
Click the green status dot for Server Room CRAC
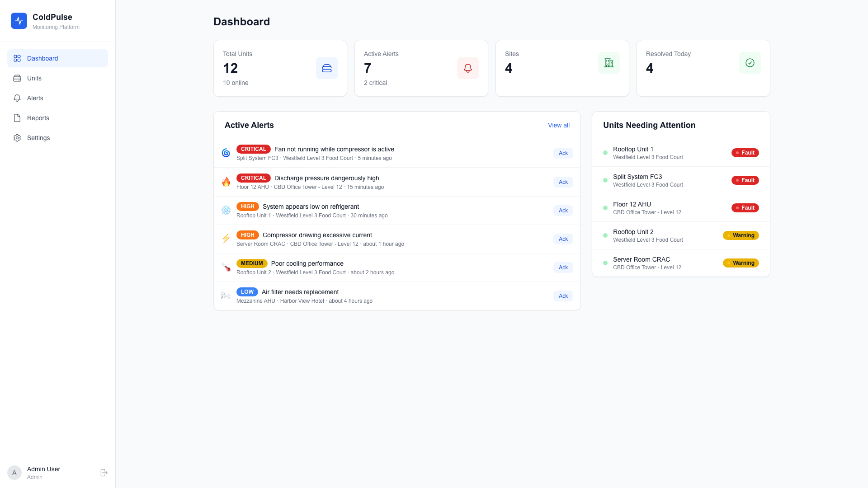click(605, 263)
